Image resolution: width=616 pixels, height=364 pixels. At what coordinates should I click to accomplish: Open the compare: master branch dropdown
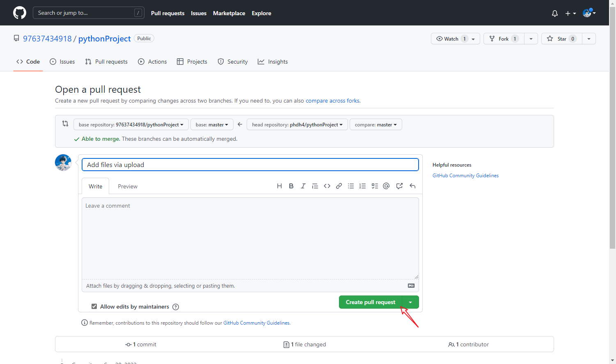pyautogui.click(x=376, y=125)
